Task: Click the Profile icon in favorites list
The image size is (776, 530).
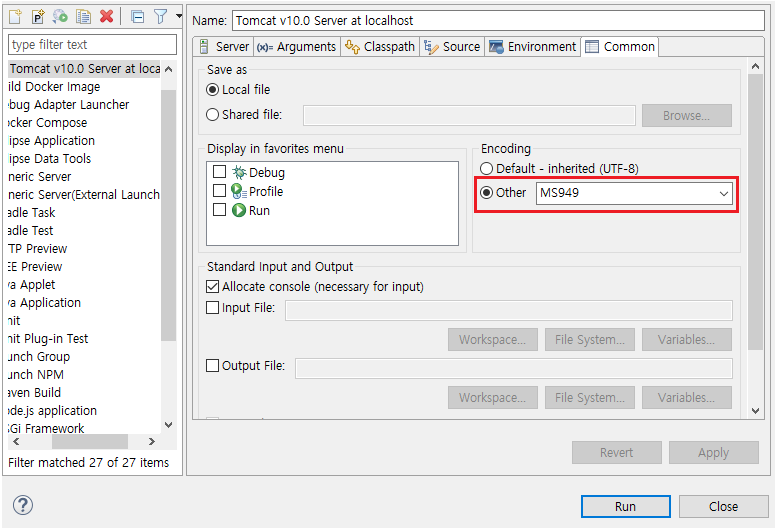Action: (x=239, y=191)
